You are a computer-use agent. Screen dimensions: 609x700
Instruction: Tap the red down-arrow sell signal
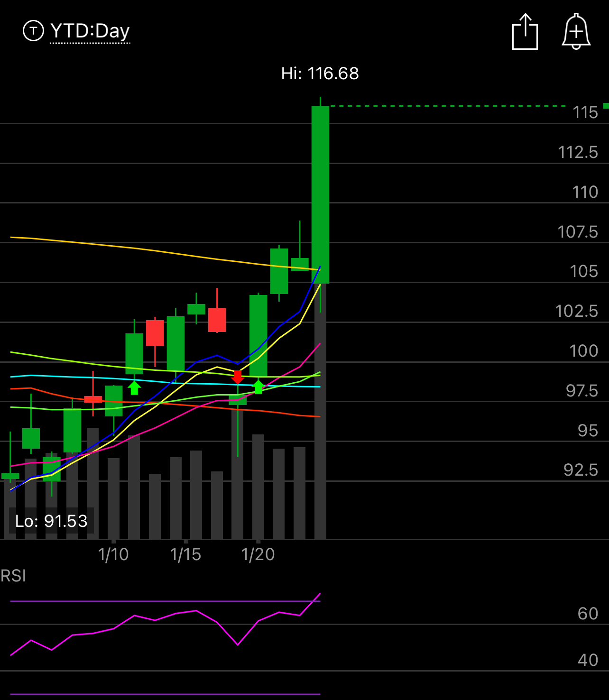[238, 378]
